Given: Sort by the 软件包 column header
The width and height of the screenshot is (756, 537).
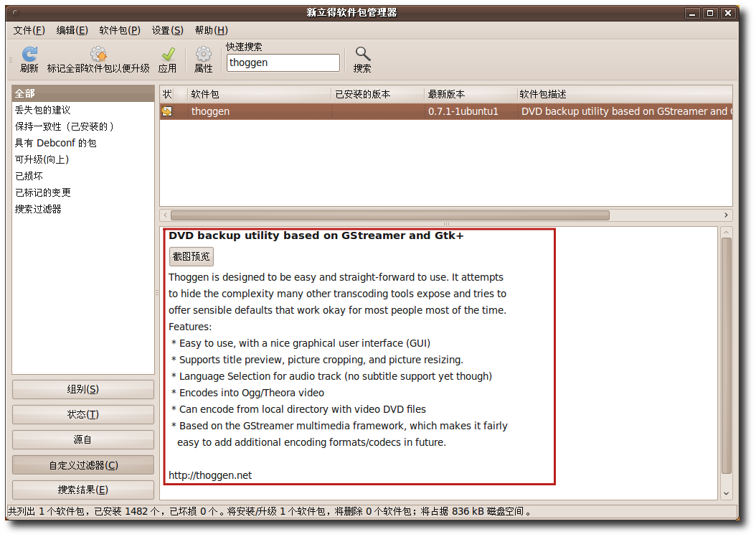Looking at the screenshot, I should pyautogui.click(x=260, y=94).
